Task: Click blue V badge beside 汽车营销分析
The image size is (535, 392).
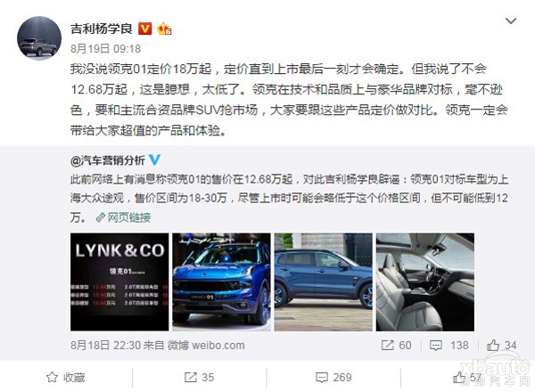Action: (x=154, y=159)
